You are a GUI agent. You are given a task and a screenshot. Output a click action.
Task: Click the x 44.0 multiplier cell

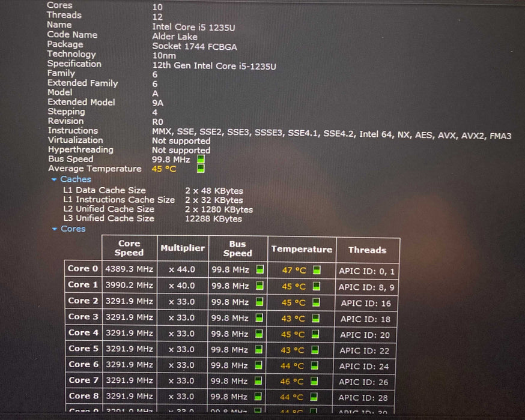click(182, 269)
